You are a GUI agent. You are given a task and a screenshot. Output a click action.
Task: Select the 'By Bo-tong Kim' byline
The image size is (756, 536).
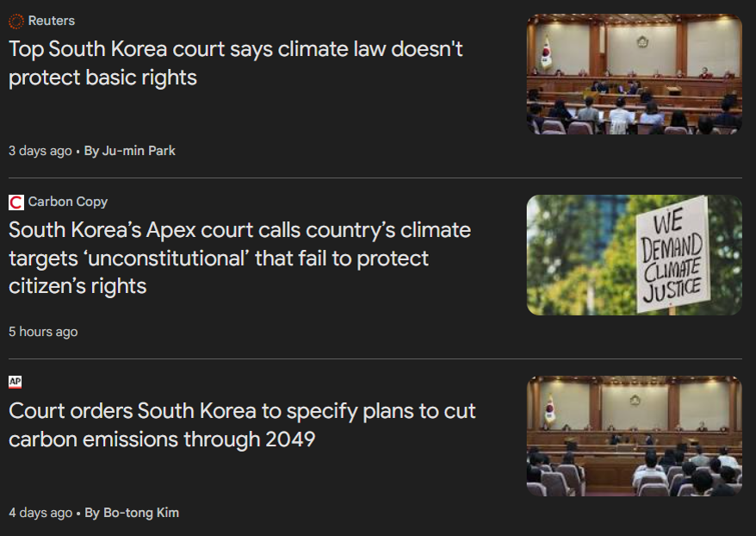pos(132,513)
